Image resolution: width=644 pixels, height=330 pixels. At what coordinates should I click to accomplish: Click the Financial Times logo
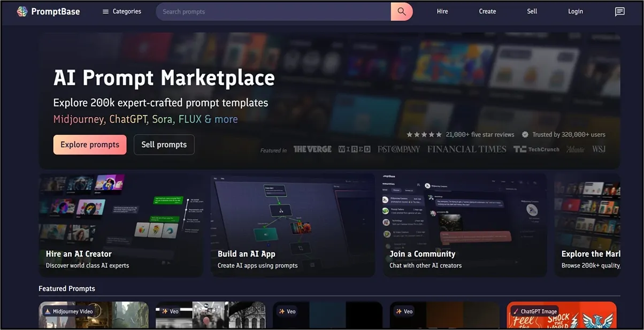tap(466, 149)
